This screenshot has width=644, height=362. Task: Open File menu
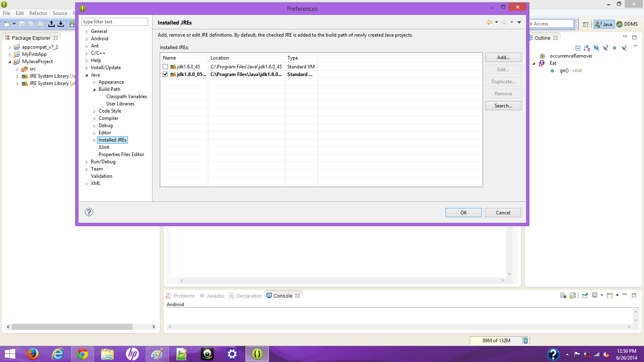[x=6, y=13]
